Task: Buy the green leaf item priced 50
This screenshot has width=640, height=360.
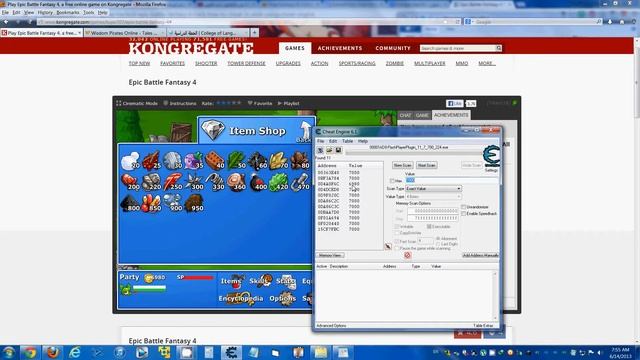Action: pyautogui.click(x=237, y=161)
